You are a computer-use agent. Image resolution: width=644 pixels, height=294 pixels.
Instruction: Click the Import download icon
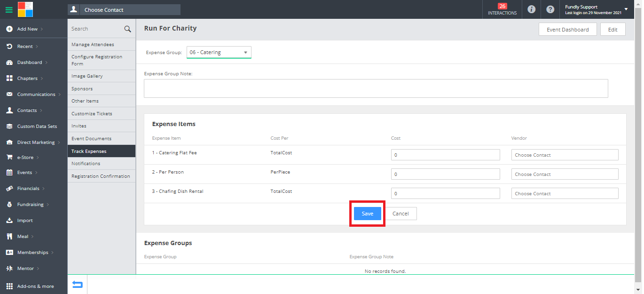[9, 221]
